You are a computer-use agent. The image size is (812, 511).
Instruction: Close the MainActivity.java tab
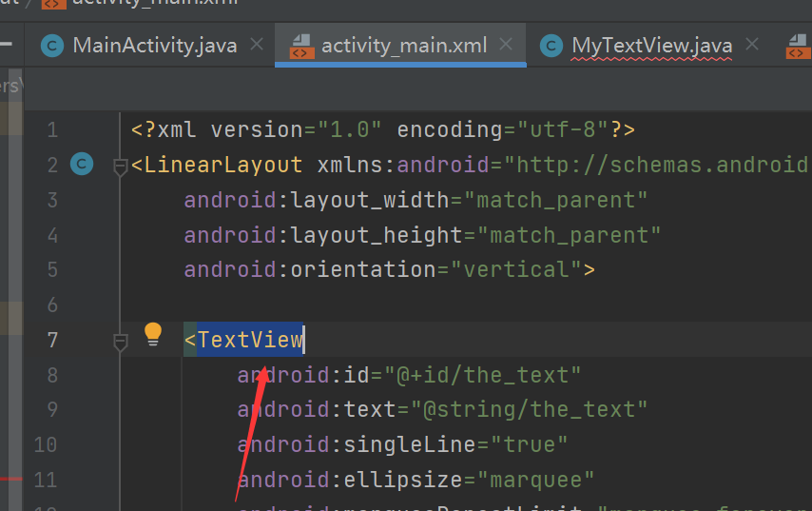click(x=257, y=45)
